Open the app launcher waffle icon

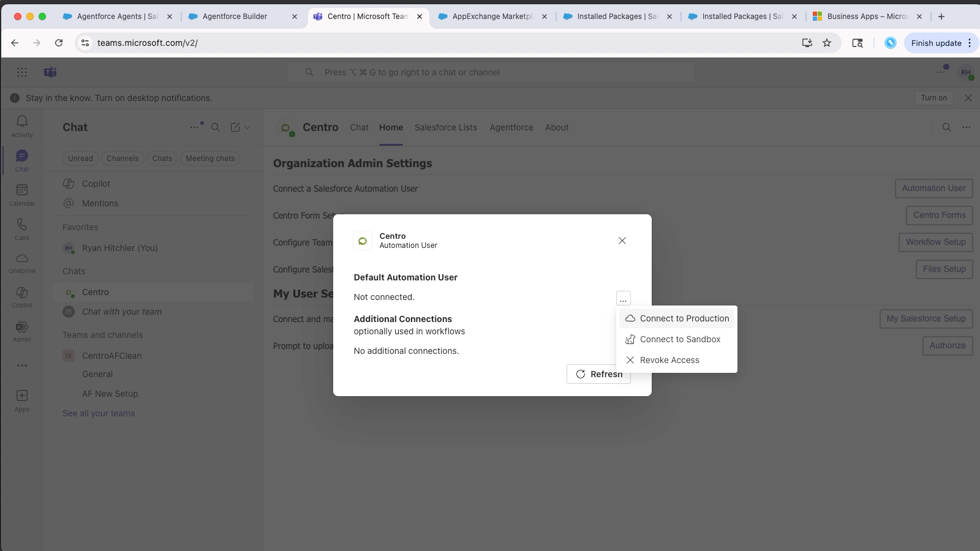[22, 72]
